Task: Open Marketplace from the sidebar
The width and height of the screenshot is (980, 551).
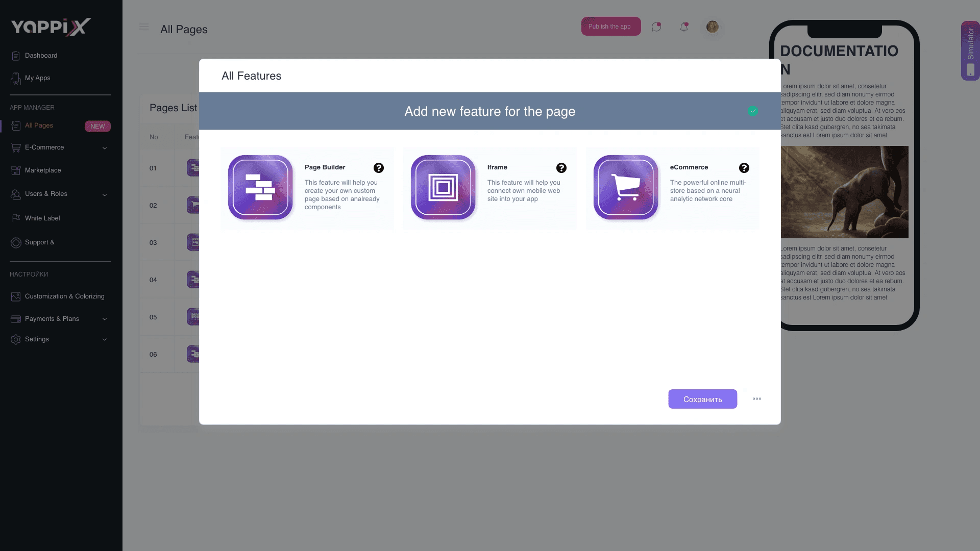Action: tap(43, 170)
